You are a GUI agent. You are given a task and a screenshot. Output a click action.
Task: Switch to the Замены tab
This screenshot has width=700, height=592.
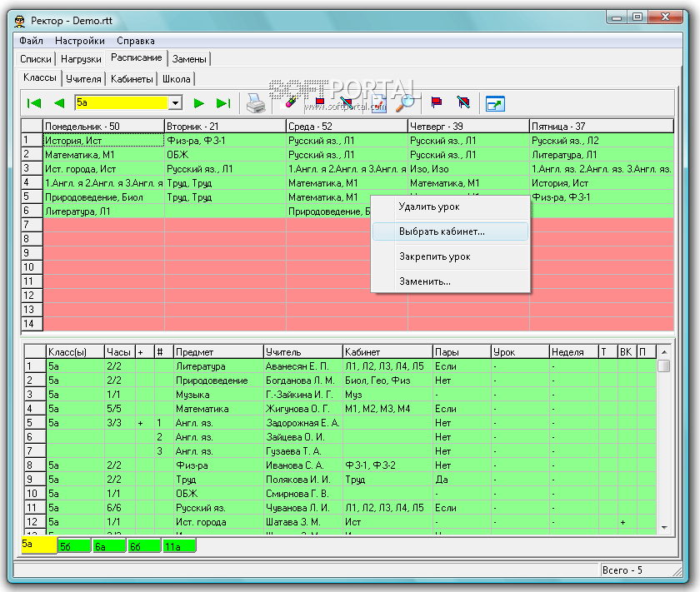[189, 59]
